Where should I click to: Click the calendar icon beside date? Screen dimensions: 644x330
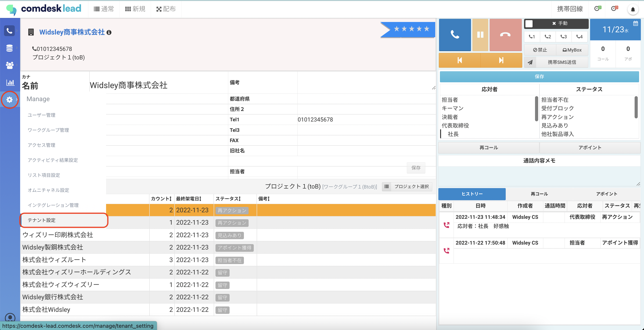point(635,24)
